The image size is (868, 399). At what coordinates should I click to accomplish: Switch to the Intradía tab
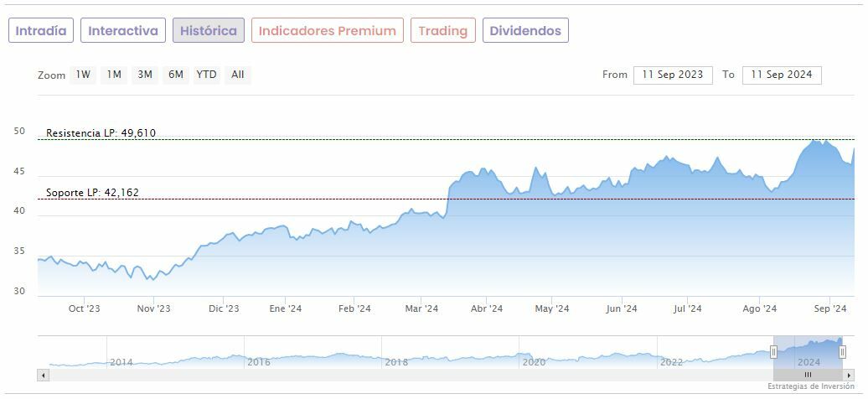click(41, 31)
